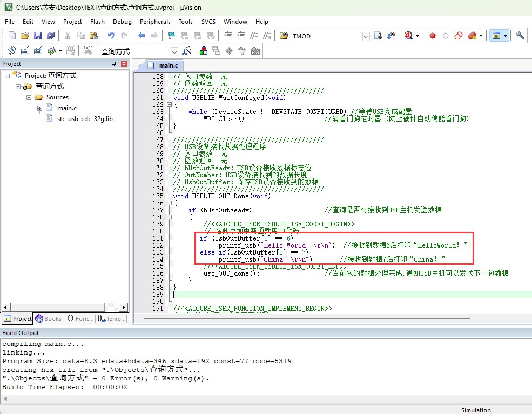Paste from clipboard toolbar icon
532x414 pixels.
(x=94, y=36)
